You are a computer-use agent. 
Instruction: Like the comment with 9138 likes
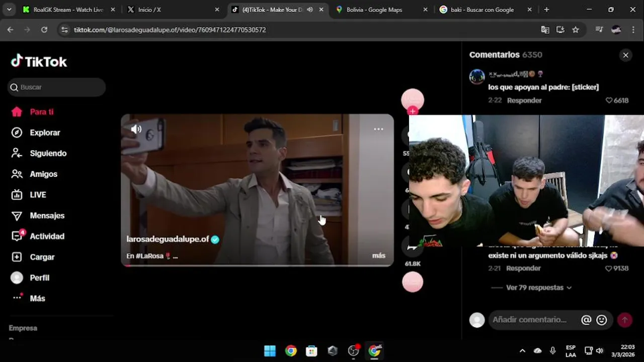(608, 268)
